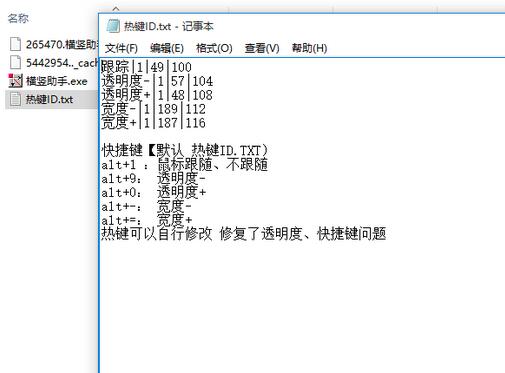Select file name 热键ID.txt in Explorer list
Image resolution: width=505 pixels, height=373 pixels.
pyautogui.click(x=49, y=100)
